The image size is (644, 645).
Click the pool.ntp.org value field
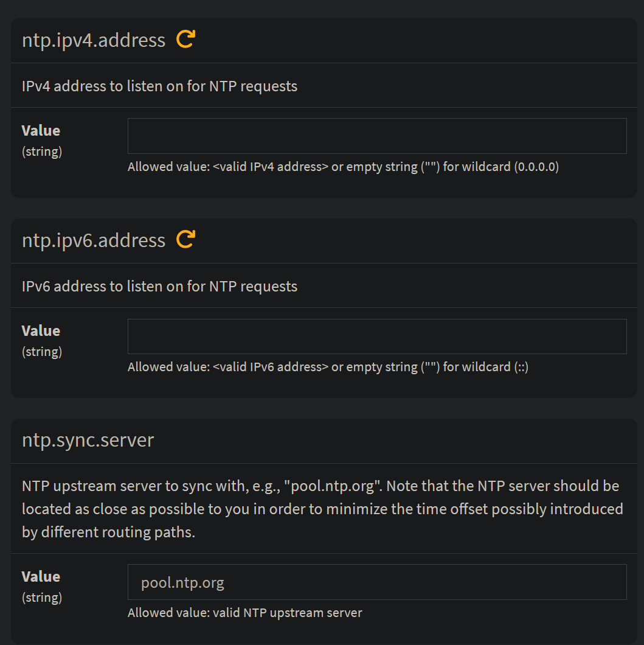click(x=377, y=582)
